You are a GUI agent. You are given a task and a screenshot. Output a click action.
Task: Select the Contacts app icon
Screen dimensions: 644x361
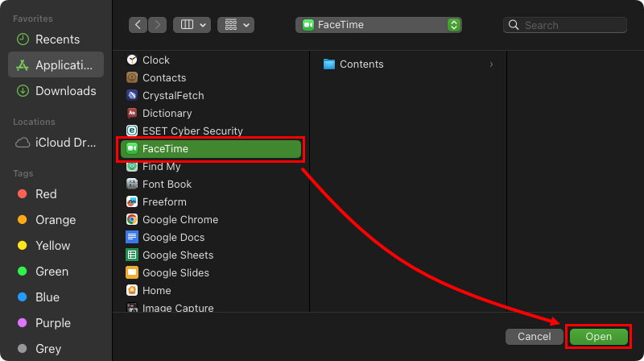pos(132,78)
